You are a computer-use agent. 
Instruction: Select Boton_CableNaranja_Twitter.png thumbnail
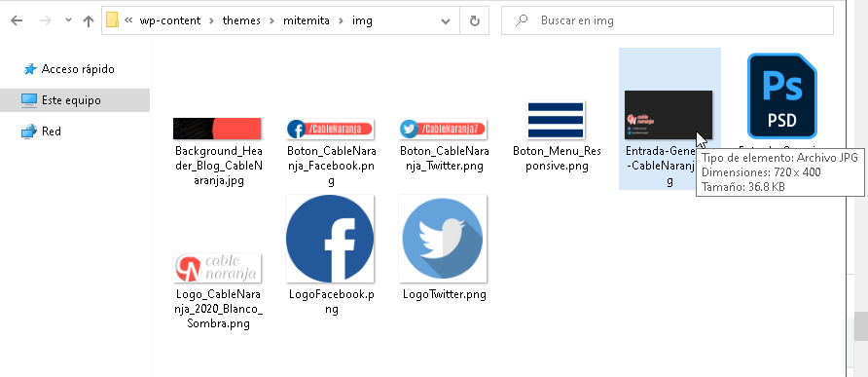[x=443, y=129]
